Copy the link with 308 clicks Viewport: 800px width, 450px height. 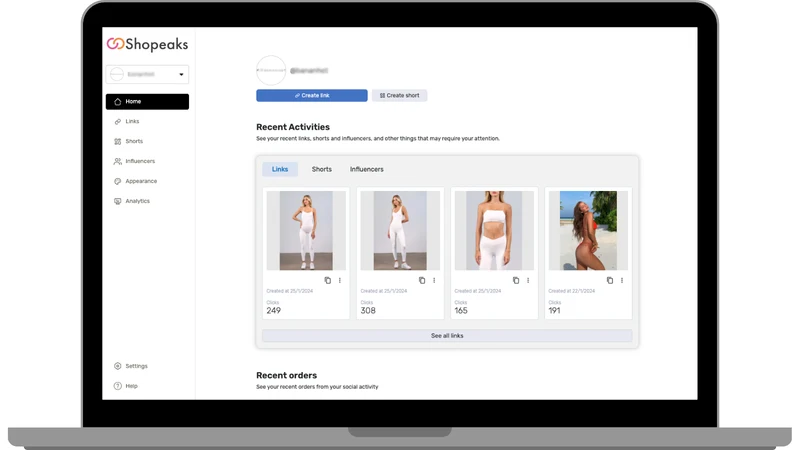point(422,281)
